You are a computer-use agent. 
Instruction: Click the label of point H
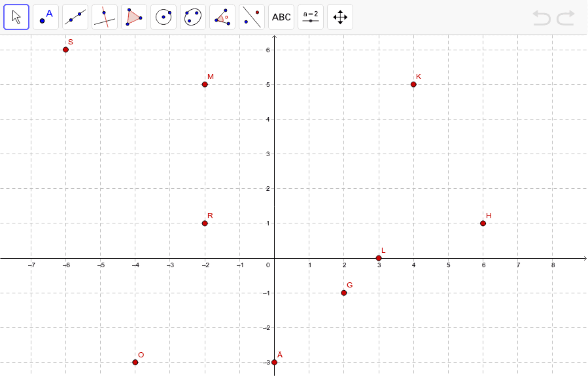coord(489,216)
